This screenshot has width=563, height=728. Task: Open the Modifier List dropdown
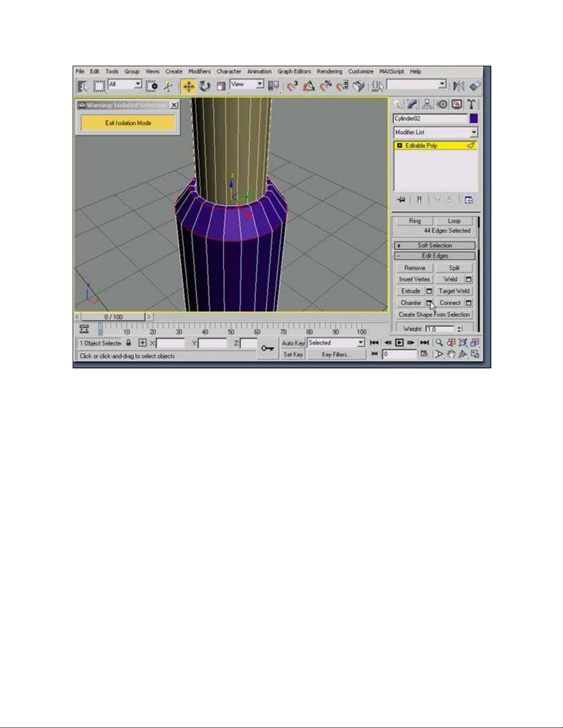[x=435, y=132]
